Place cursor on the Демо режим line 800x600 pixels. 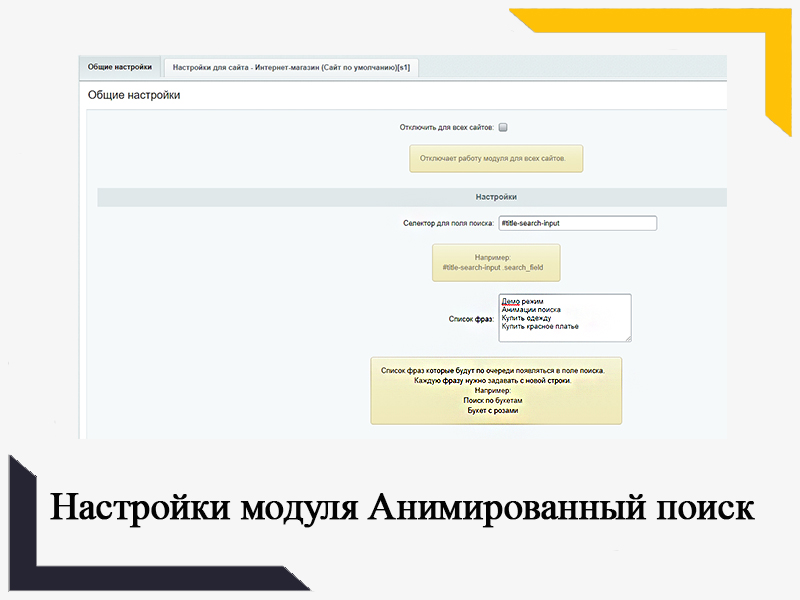pos(523,301)
